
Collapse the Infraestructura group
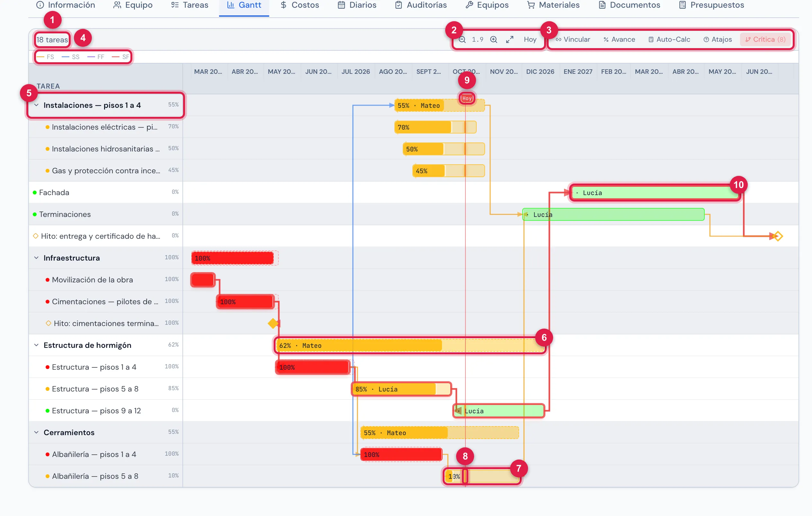[x=36, y=258]
